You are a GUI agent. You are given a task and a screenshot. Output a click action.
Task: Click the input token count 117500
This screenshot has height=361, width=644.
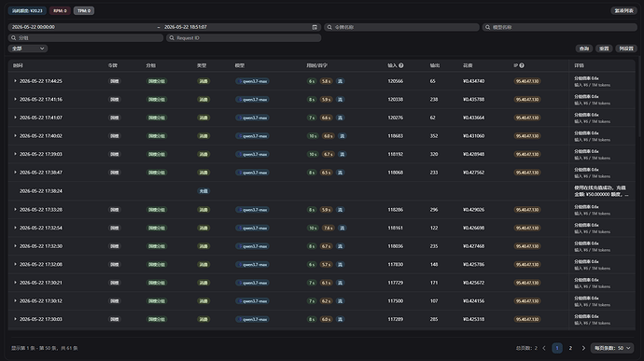pyautogui.click(x=395, y=301)
